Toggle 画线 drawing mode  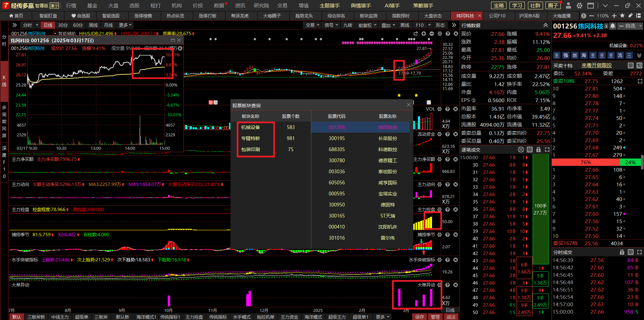405,25
